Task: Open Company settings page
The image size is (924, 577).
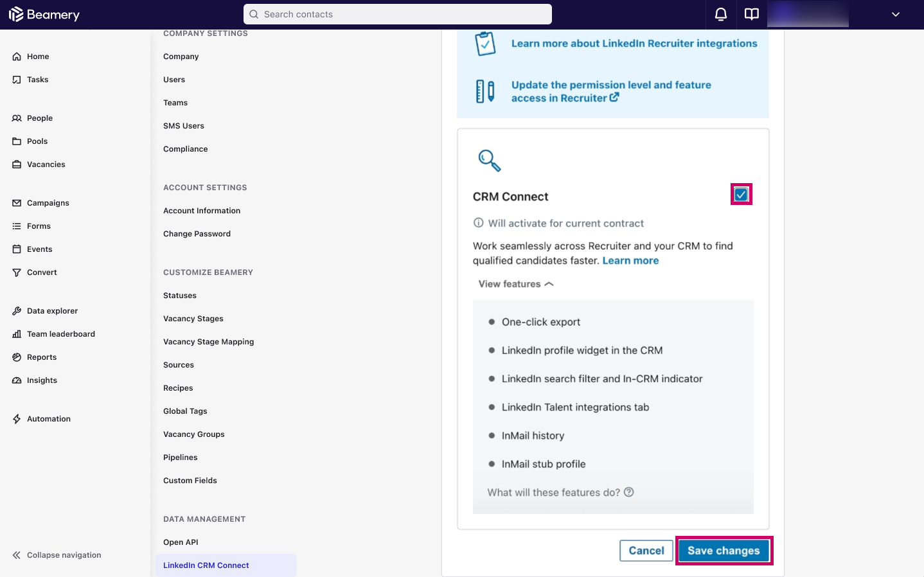Action: 181,57
